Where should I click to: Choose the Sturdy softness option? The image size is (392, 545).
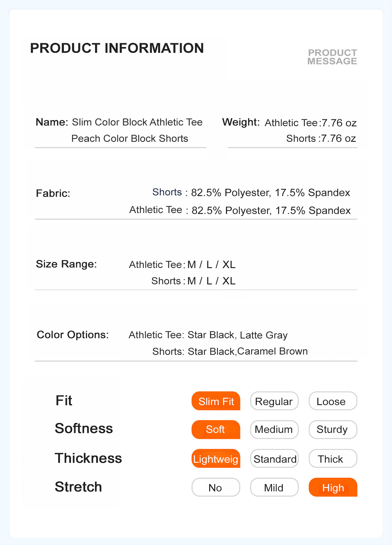(333, 429)
